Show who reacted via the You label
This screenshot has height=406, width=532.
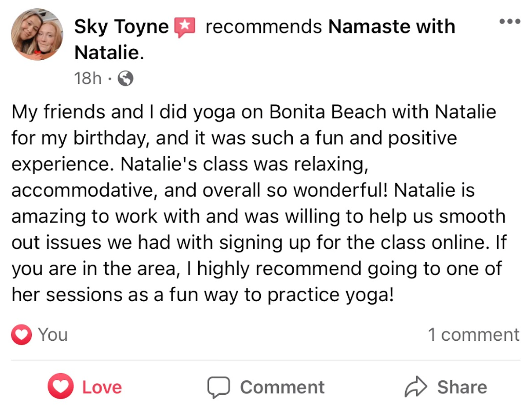pos(53,335)
